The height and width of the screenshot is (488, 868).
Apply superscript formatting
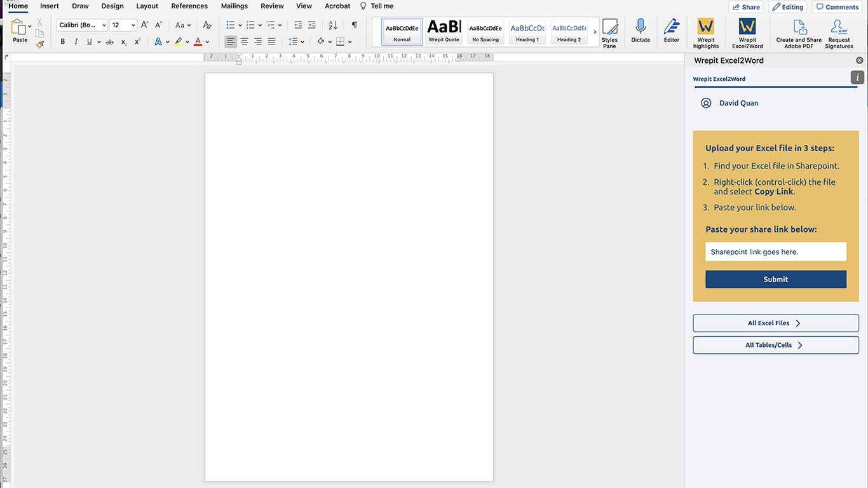(x=137, y=42)
